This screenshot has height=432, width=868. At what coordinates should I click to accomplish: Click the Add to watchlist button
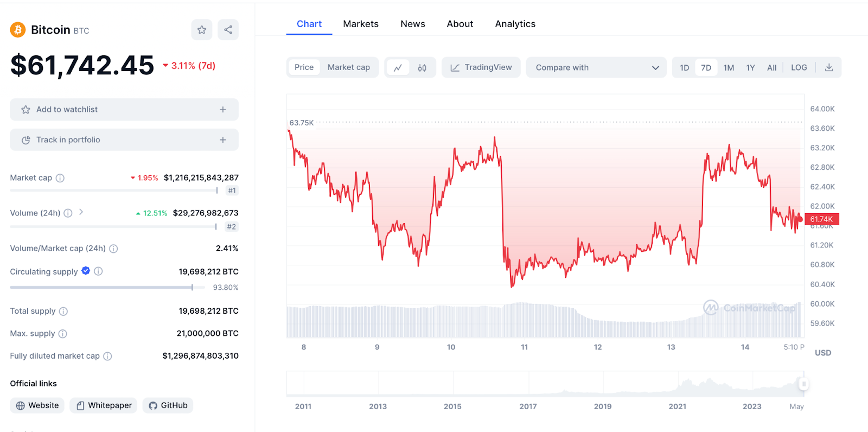pyautogui.click(x=124, y=110)
